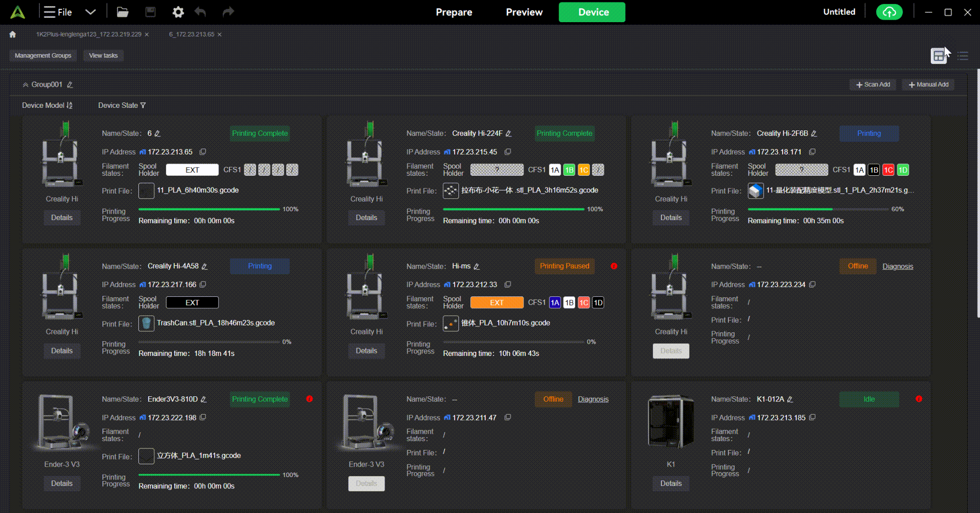Rename device Creality Hi-2F6B pencil icon
This screenshot has width=980, height=513.
(814, 133)
